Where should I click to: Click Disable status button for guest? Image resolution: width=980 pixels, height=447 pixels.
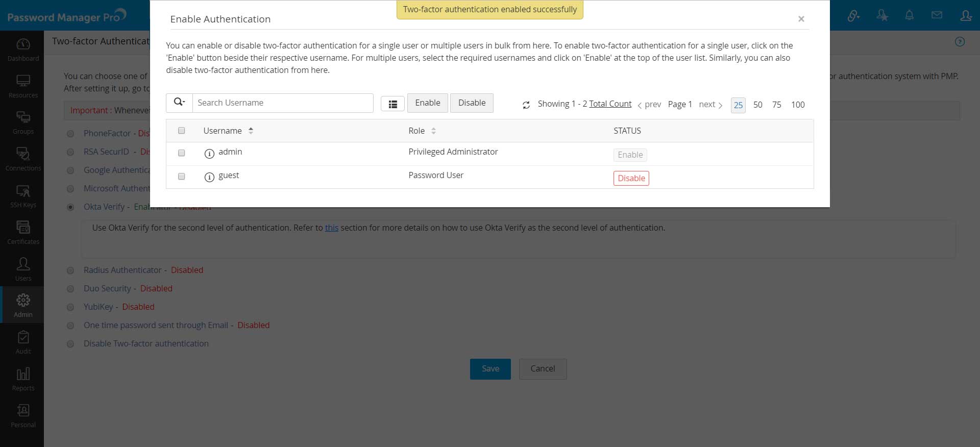tap(631, 178)
